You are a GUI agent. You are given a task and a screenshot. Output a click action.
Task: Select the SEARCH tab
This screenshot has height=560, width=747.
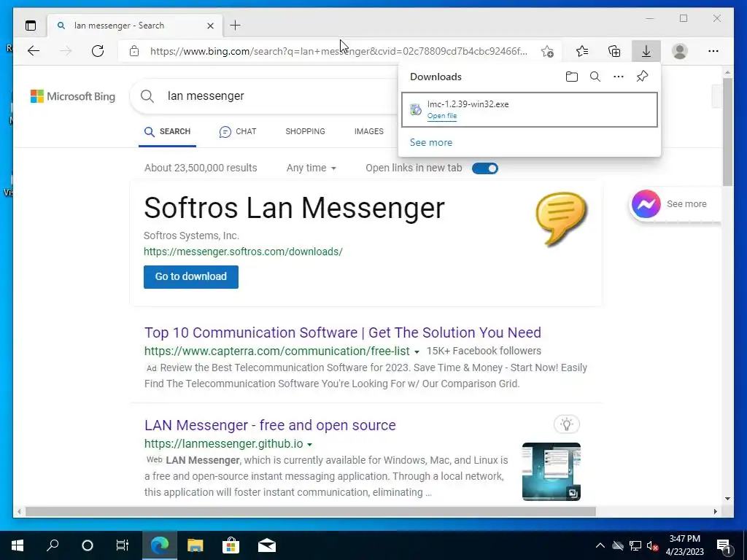167,132
